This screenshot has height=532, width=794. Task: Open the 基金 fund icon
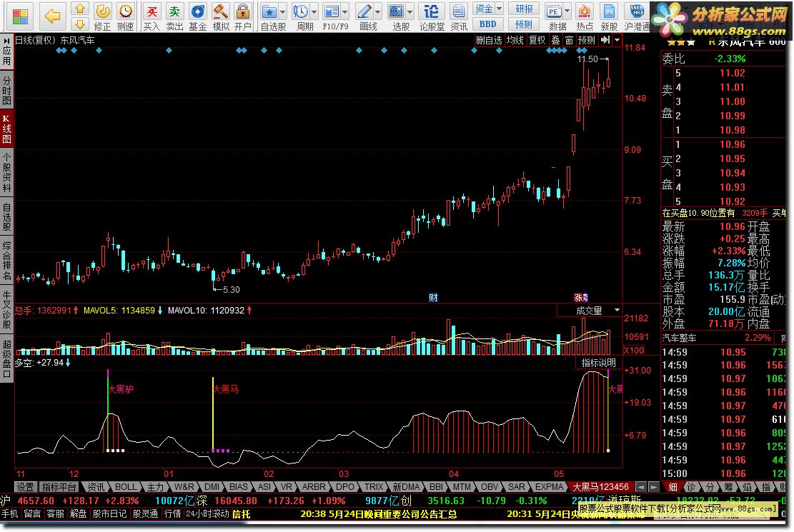pyautogui.click(x=197, y=16)
